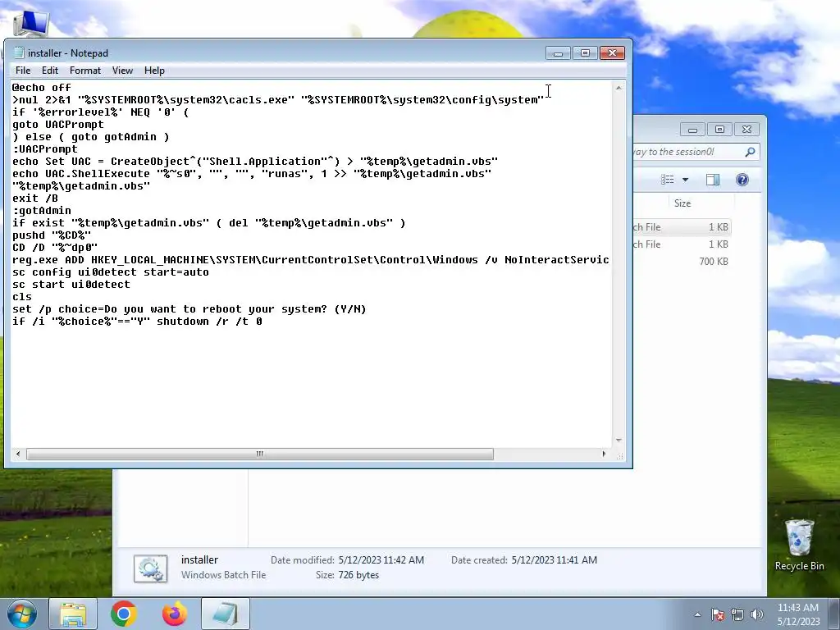840x630 pixels.
Task: Launch Google Chrome from the taskbar
Action: point(123,614)
